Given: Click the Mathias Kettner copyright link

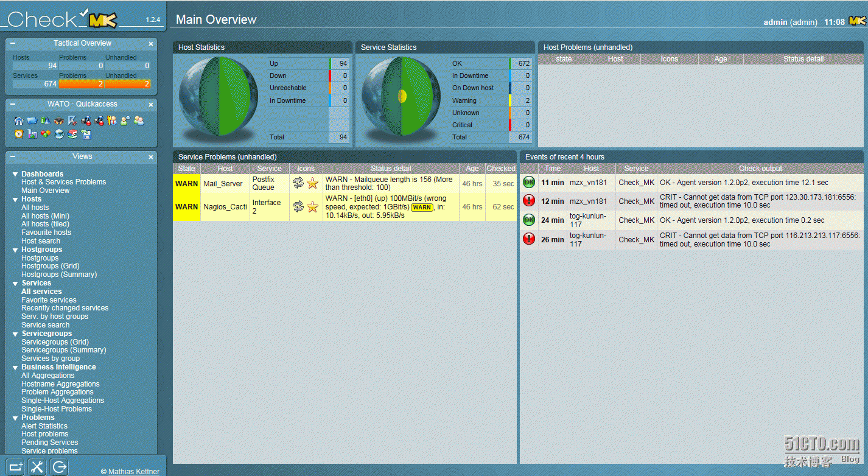Looking at the screenshot, I should [134, 472].
